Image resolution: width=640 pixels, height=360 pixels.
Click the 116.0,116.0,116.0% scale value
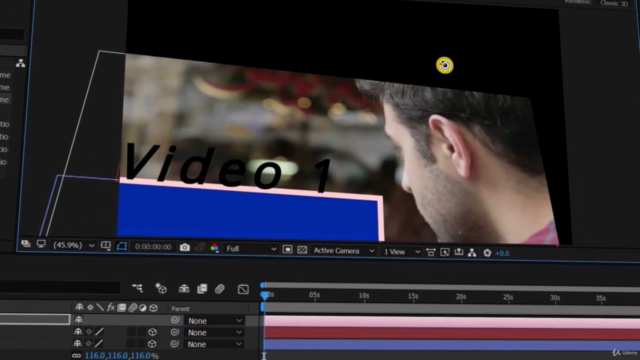[x=121, y=356]
